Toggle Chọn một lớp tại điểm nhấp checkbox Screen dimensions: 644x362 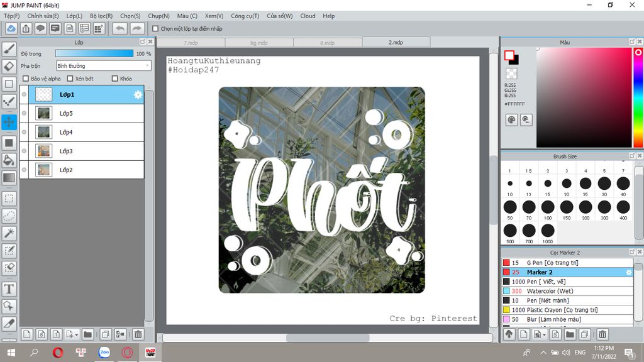pos(155,29)
